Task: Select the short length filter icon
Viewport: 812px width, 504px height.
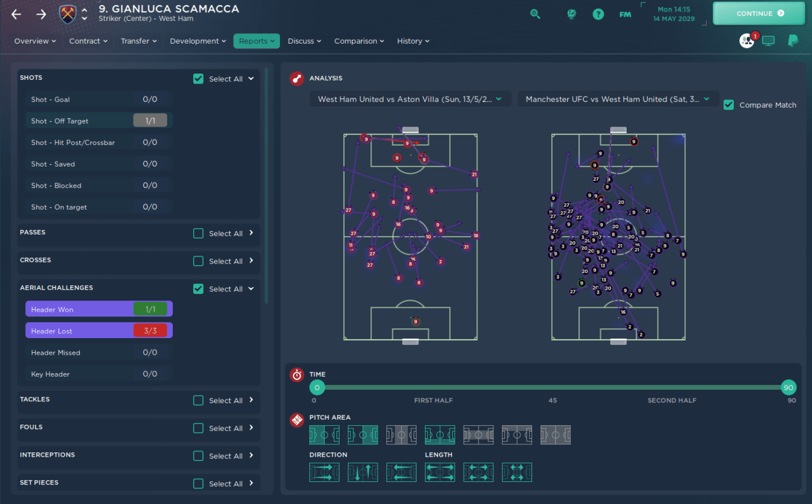Action: (x=517, y=472)
